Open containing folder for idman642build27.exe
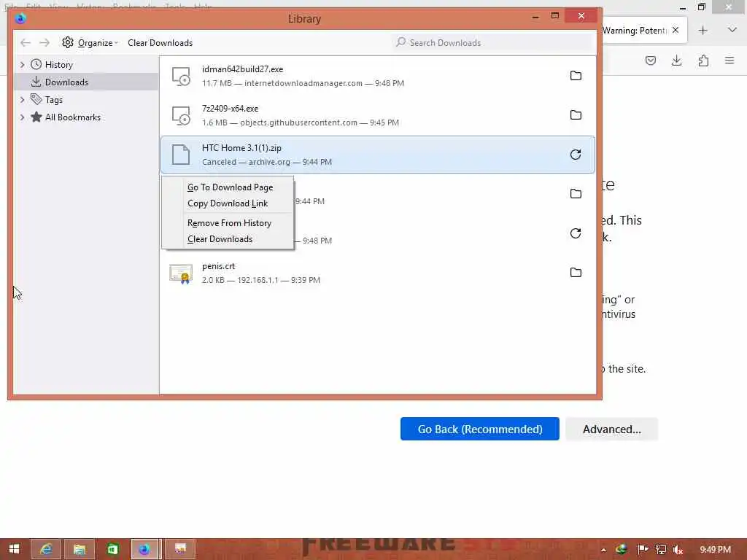 [x=576, y=76]
